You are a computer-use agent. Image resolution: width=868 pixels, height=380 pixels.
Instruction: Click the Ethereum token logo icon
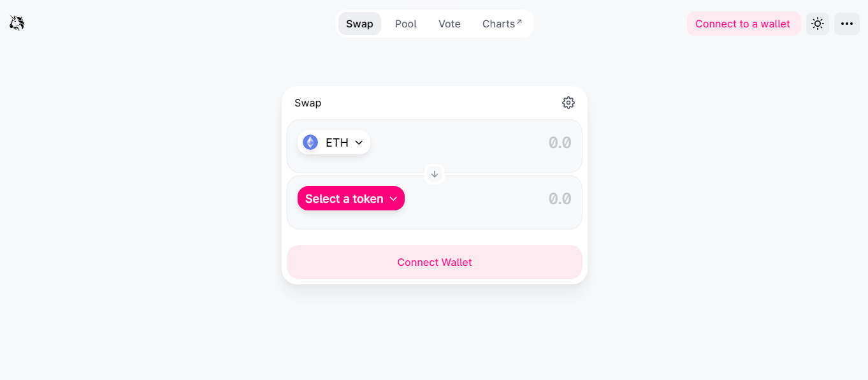[310, 142]
